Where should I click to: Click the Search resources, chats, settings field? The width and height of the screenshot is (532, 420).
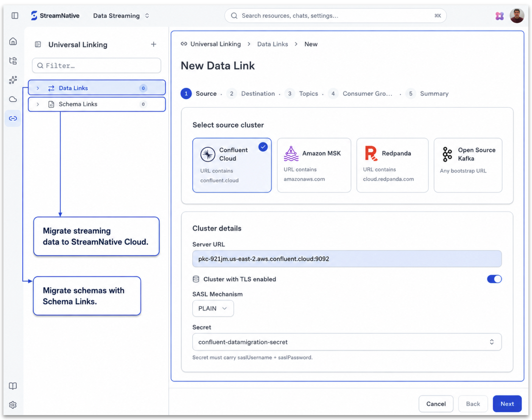[x=336, y=16]
